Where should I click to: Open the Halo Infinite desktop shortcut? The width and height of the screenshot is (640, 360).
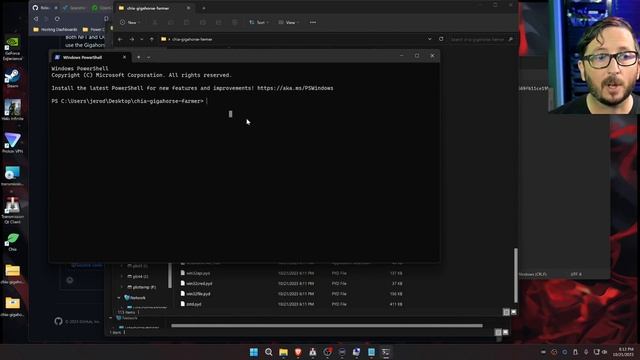point(12,110)
